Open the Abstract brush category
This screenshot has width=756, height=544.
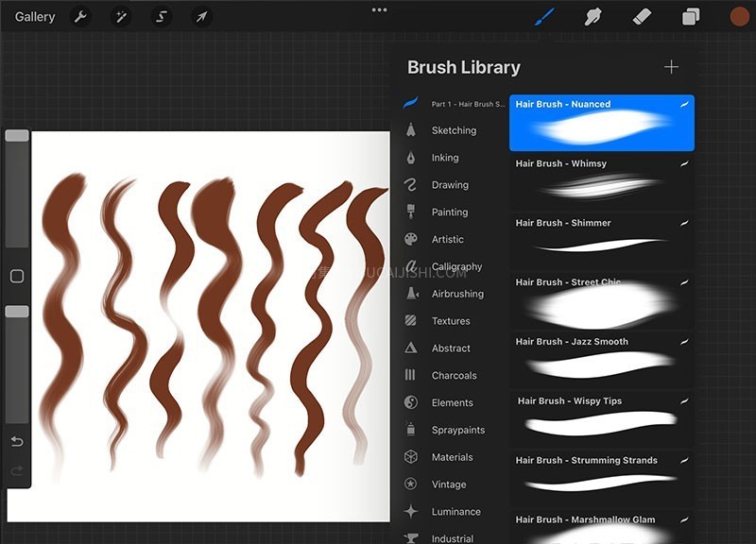tap(451, 348)
